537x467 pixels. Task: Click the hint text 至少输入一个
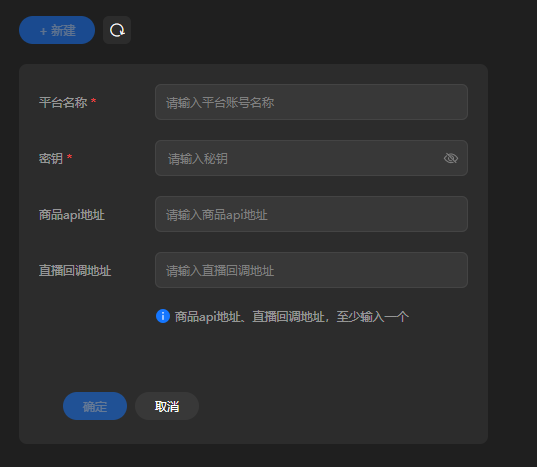[373, 317]
